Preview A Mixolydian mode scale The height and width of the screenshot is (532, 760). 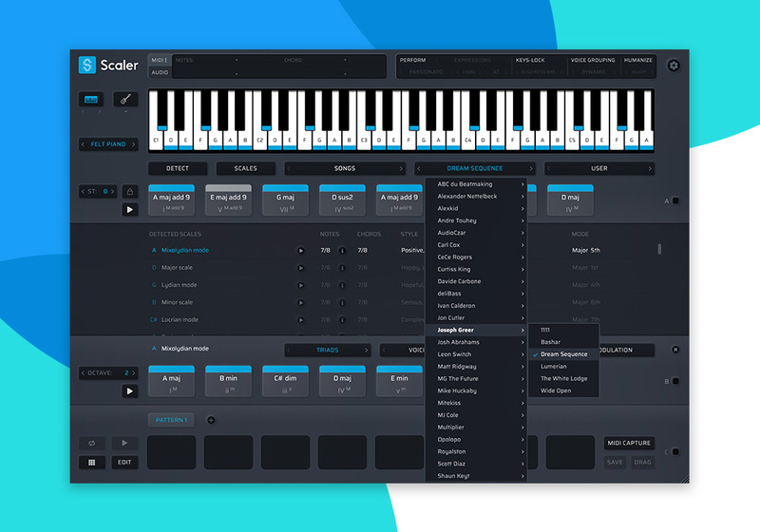pyautogui.click(x=300, y=251)
